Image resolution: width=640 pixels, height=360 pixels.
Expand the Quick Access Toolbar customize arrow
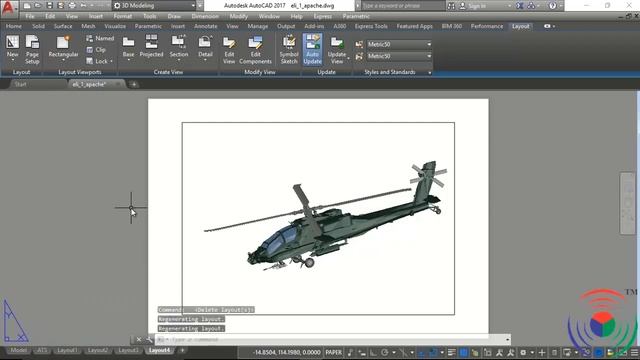point(200,6)
